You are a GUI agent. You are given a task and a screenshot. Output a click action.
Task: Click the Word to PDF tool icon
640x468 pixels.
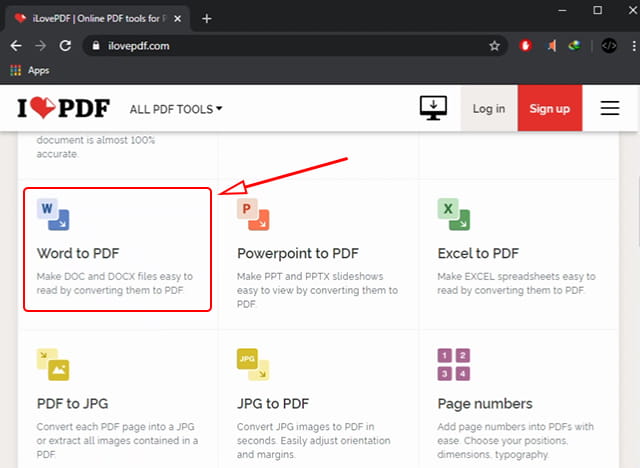[x=53, y=215]
